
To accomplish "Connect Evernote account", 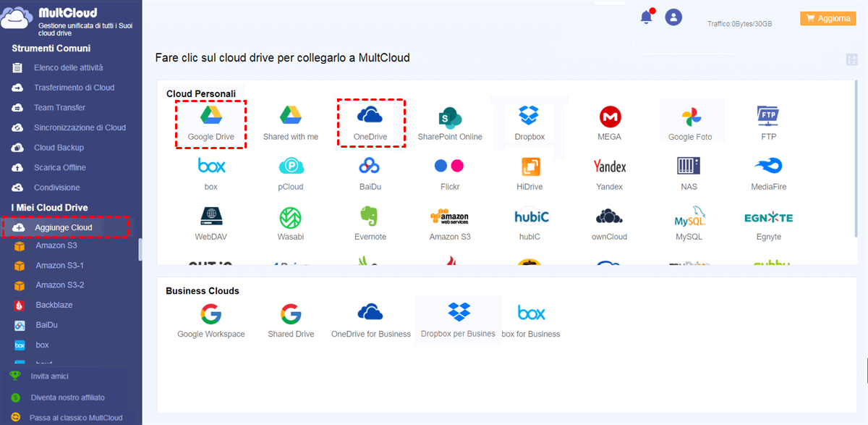I will (370, 224).
